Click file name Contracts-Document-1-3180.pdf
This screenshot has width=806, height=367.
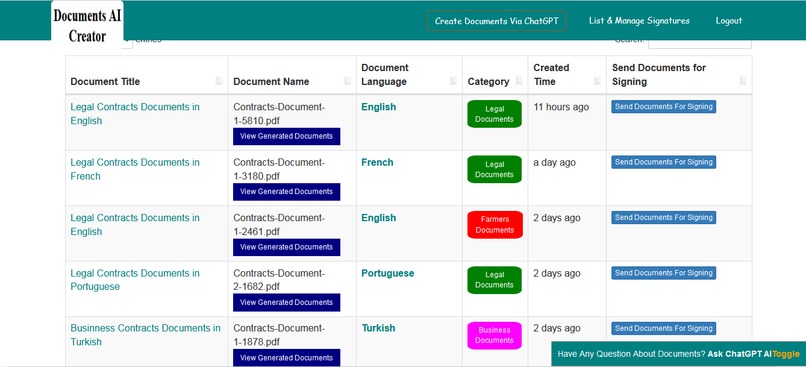[279, 169]
